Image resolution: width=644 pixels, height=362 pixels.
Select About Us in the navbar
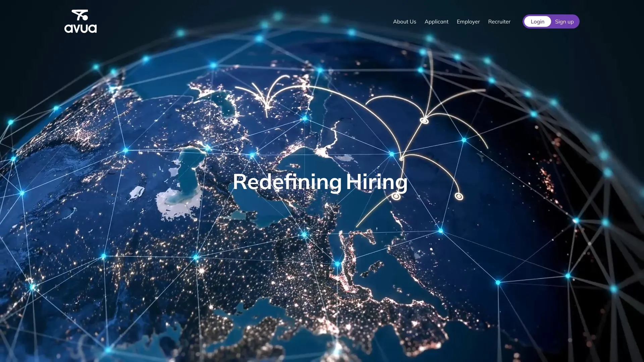coord(404,21)
